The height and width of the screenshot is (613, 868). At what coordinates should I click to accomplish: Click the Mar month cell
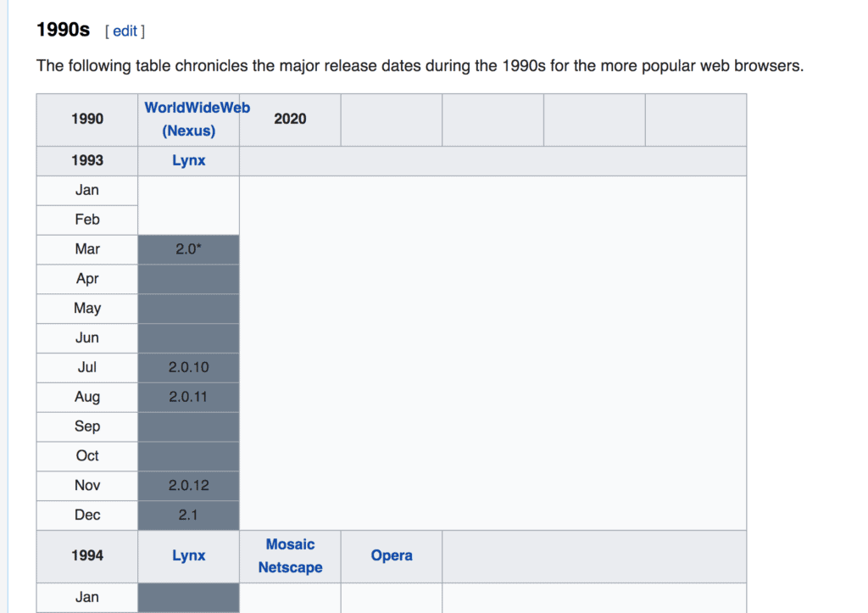(87, 249)
